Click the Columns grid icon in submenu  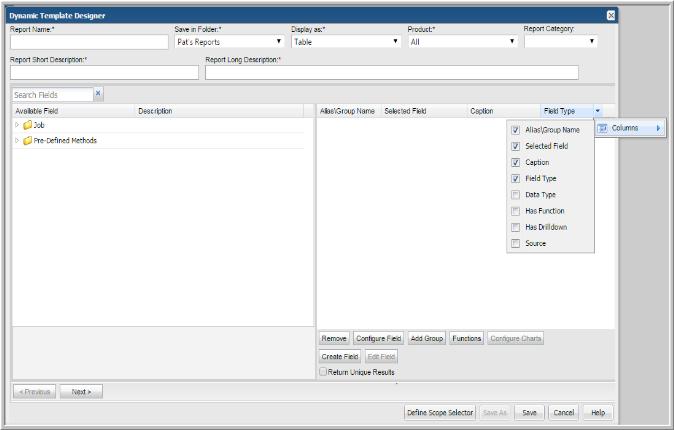coord(602,128)
